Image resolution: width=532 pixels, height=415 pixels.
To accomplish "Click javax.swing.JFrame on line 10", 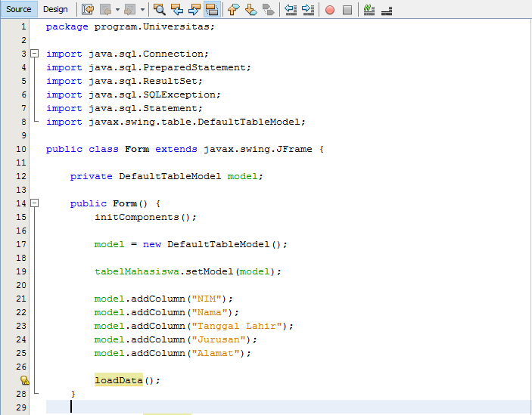I will [x=257, y=149].
